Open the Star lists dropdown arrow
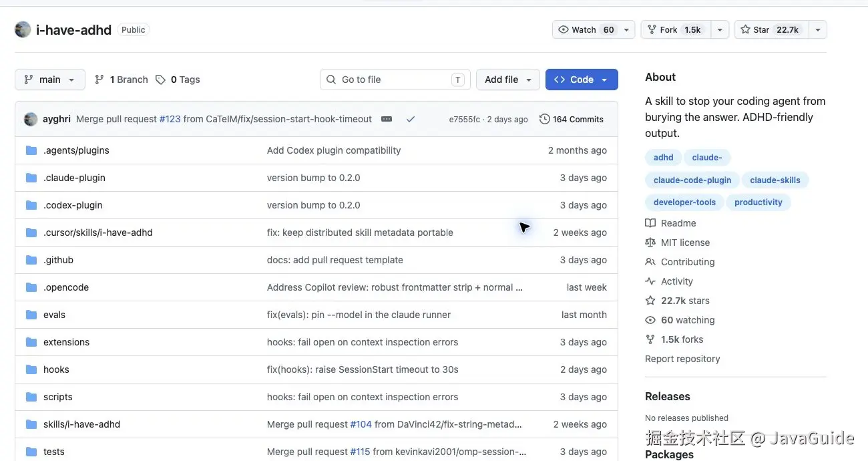 tap(818, 29)
